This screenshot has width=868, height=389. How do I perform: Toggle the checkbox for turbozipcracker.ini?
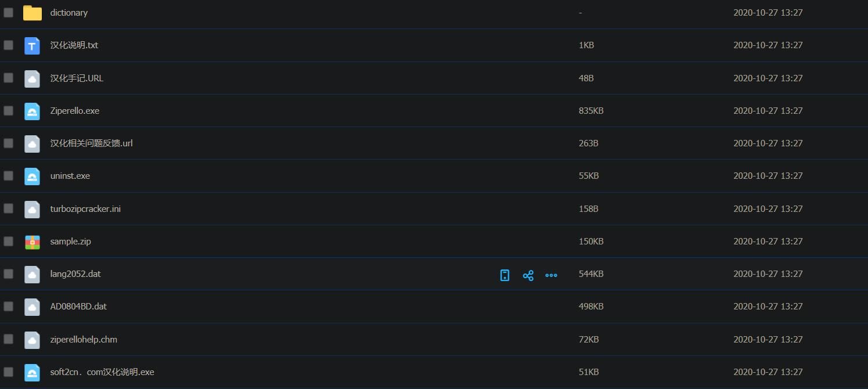[8, 208]
